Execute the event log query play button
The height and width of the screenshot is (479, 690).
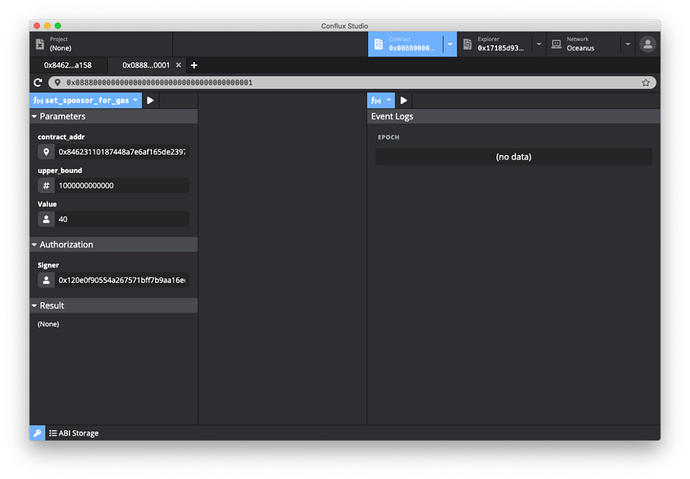point(404,100)
